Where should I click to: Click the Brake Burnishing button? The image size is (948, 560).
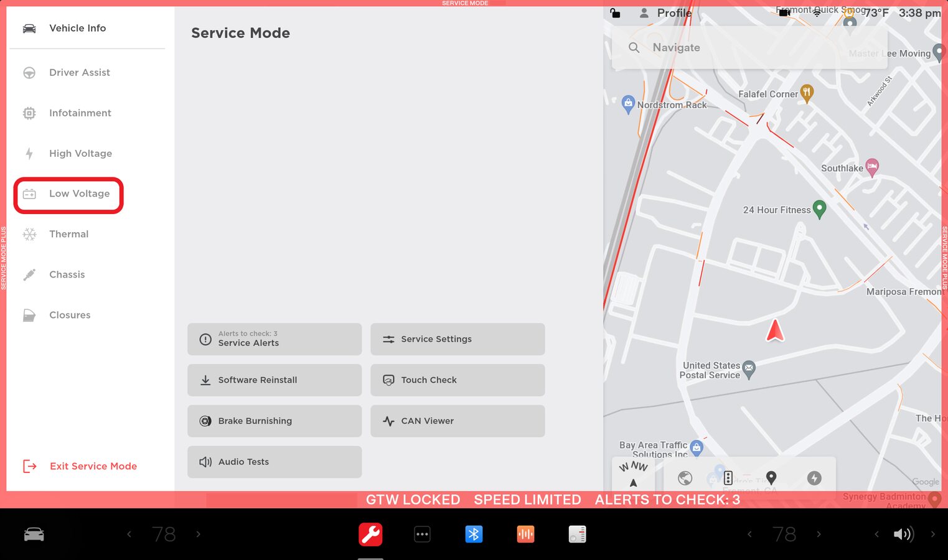pyautogui.click(x=274, y=421)
